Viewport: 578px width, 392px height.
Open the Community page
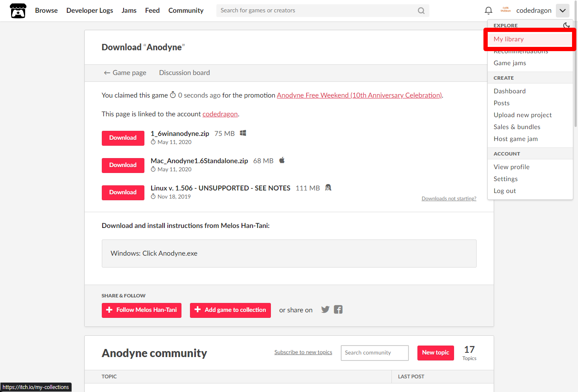point(186,11)
